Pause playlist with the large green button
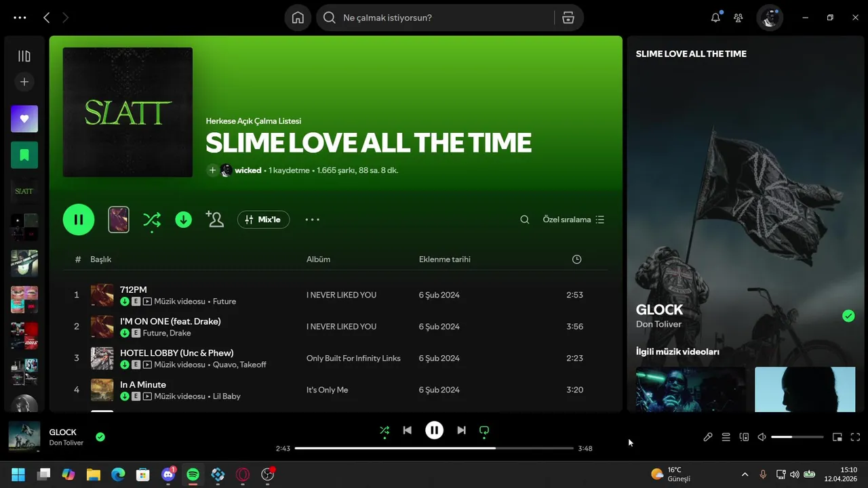 (x=79, y=220)
